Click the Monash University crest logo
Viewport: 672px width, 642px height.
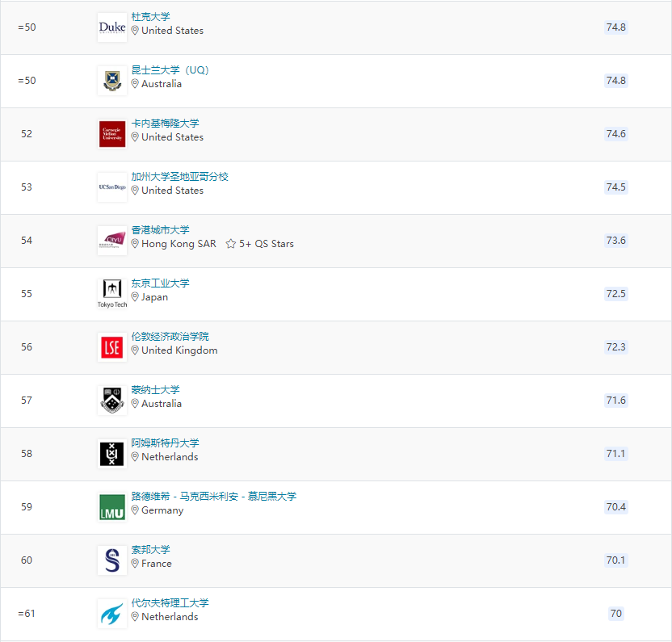[x=112, y=401]
